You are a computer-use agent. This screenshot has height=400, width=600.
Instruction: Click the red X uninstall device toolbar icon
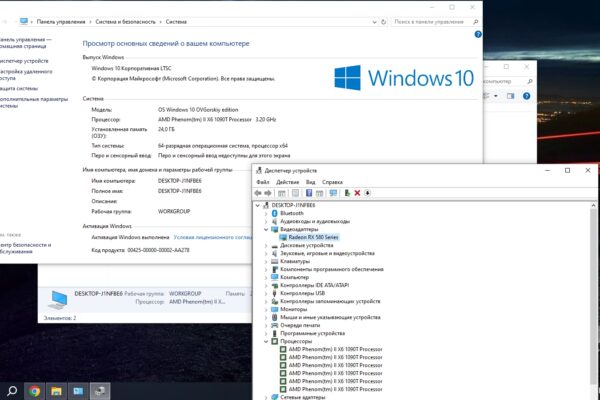tap(357, 193)
